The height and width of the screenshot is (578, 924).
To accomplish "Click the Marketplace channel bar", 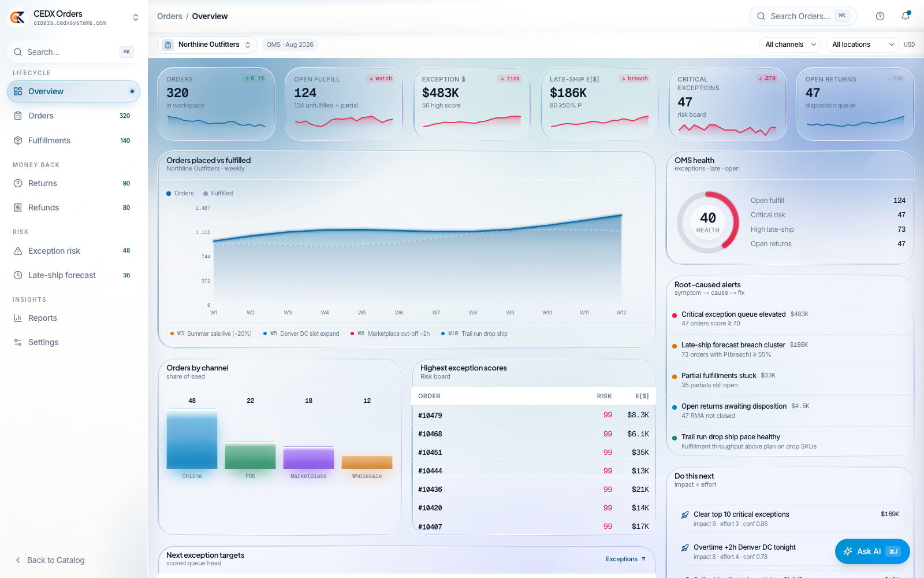I will click(308, 458).
